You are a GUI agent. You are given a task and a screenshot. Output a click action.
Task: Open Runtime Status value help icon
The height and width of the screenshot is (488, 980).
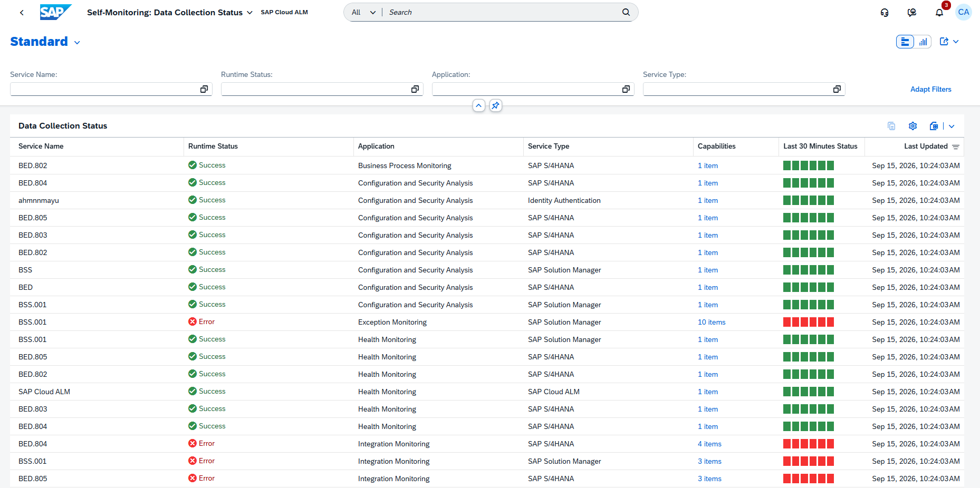pyautogui.click(x=415, y=89)
